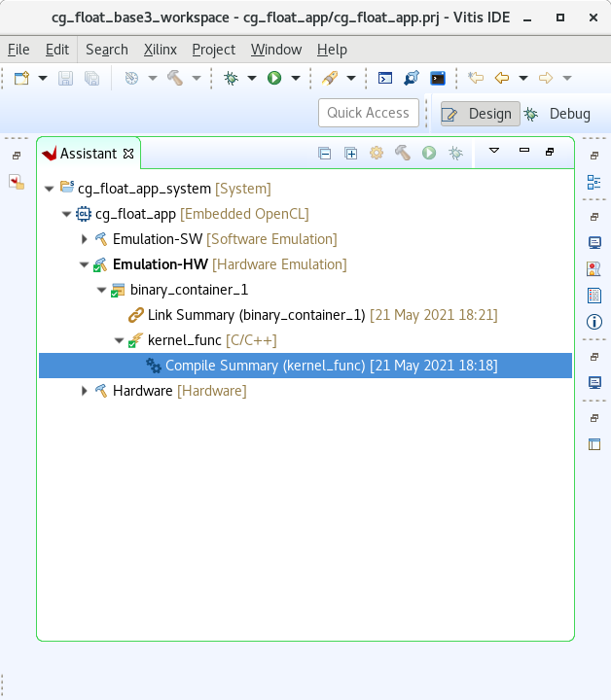The height and width of the screenshot is (700, 611).
Task: Collapse the cg_float_app node
Action: point(66,214)
